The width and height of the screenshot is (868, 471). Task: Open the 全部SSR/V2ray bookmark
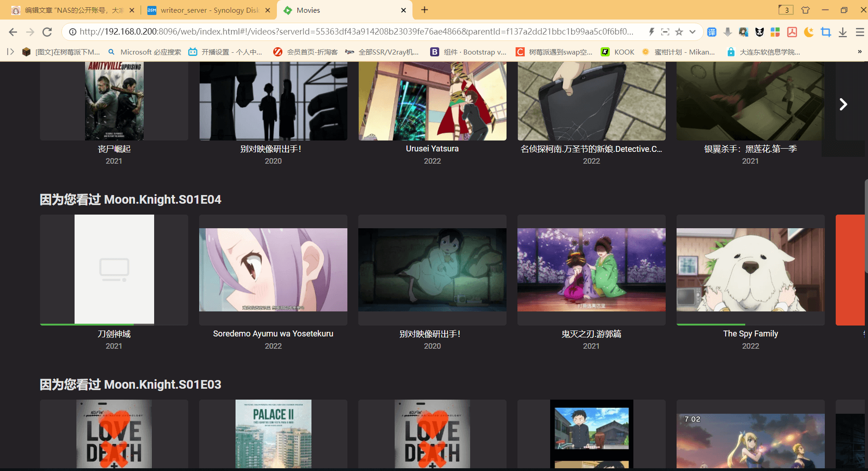pyautogui.click(x=382, y=52)
